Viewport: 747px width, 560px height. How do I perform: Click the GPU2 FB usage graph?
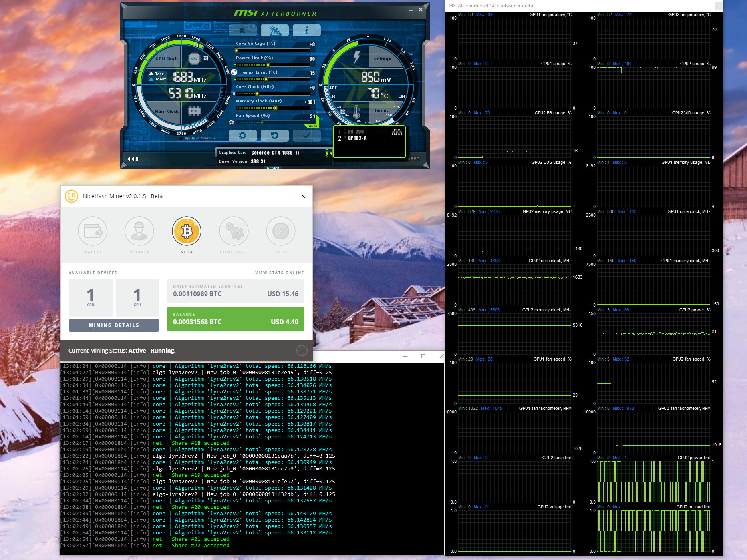coord(515,137)
